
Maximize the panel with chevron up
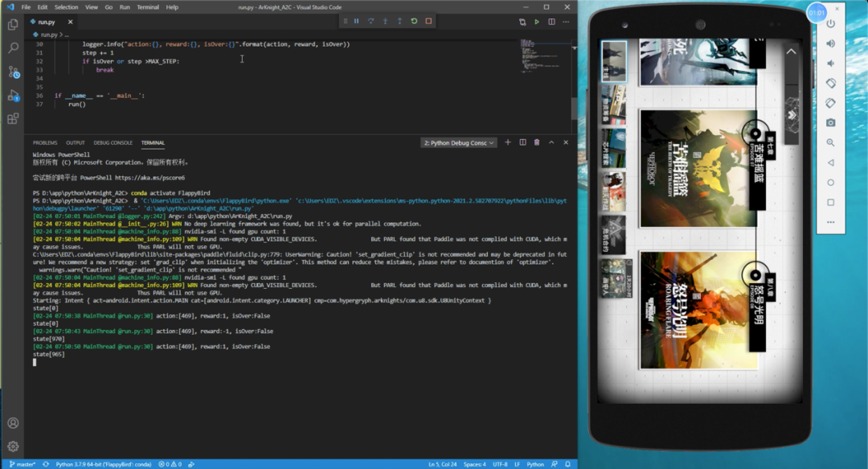tap(551, 142)
